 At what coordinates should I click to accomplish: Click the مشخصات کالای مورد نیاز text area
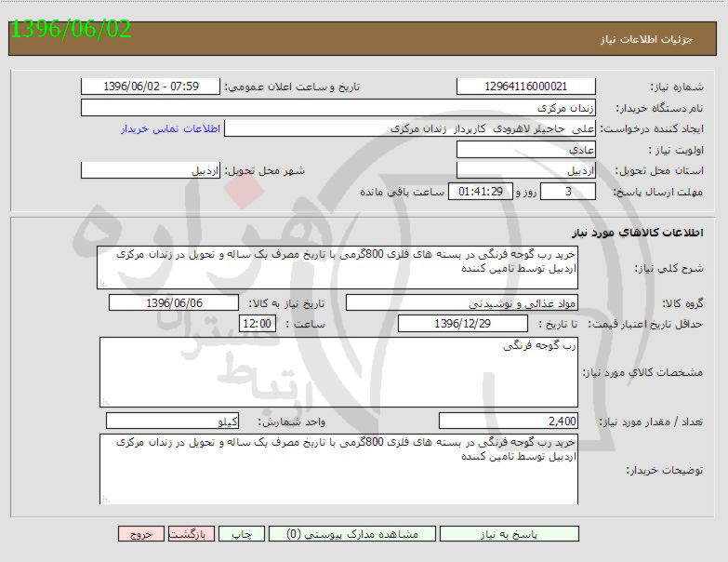[x=339, y=372]
